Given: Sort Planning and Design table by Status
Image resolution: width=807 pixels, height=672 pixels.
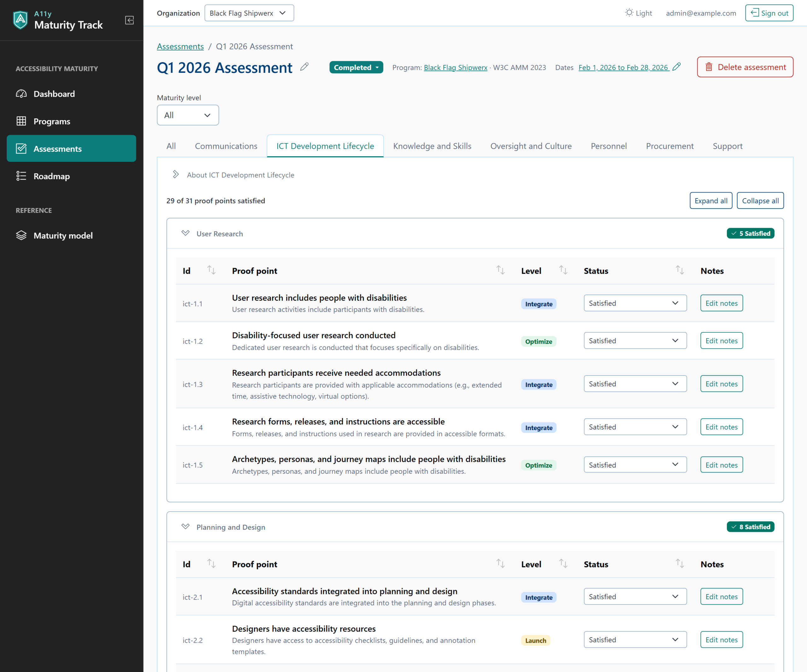Looking at the screenshot, I should click(680, 564).
